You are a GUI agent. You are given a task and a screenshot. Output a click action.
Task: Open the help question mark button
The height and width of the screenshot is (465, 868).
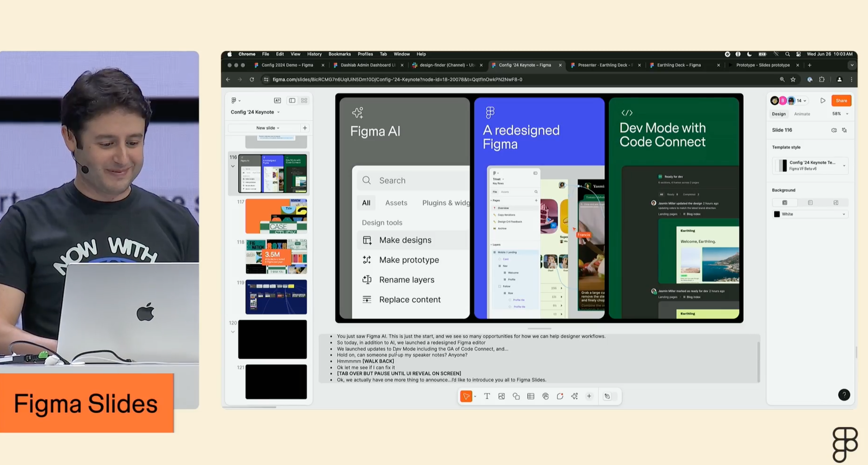click(x=844, y=395)
